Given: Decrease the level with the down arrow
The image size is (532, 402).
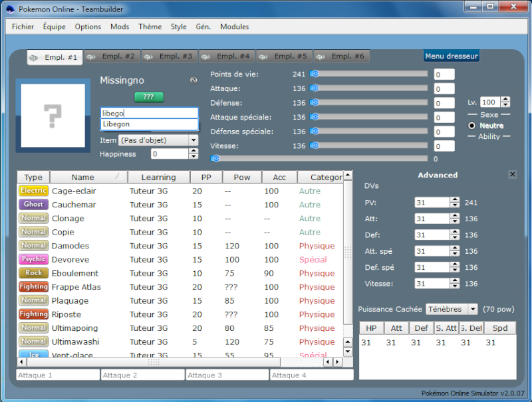Looking at the screenshot, I should (505, 105).
